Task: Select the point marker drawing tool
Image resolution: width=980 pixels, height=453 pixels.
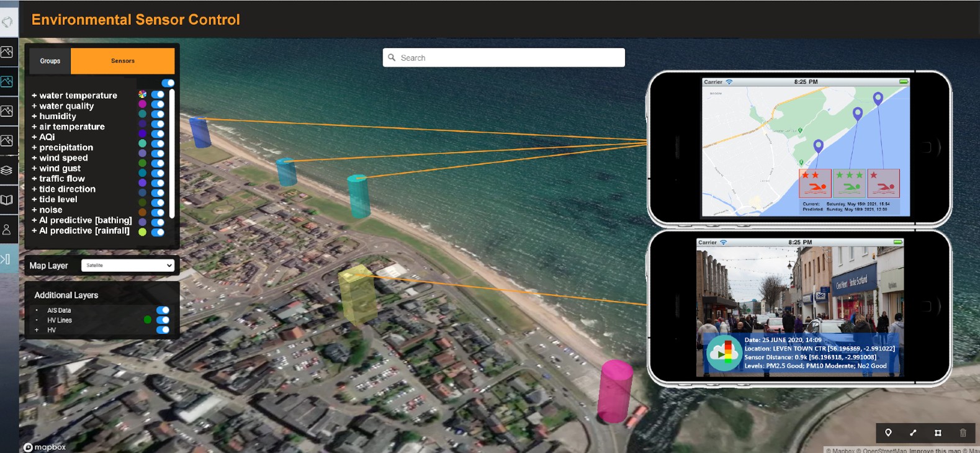Action: pyautogui.click(x=888, y=433)
